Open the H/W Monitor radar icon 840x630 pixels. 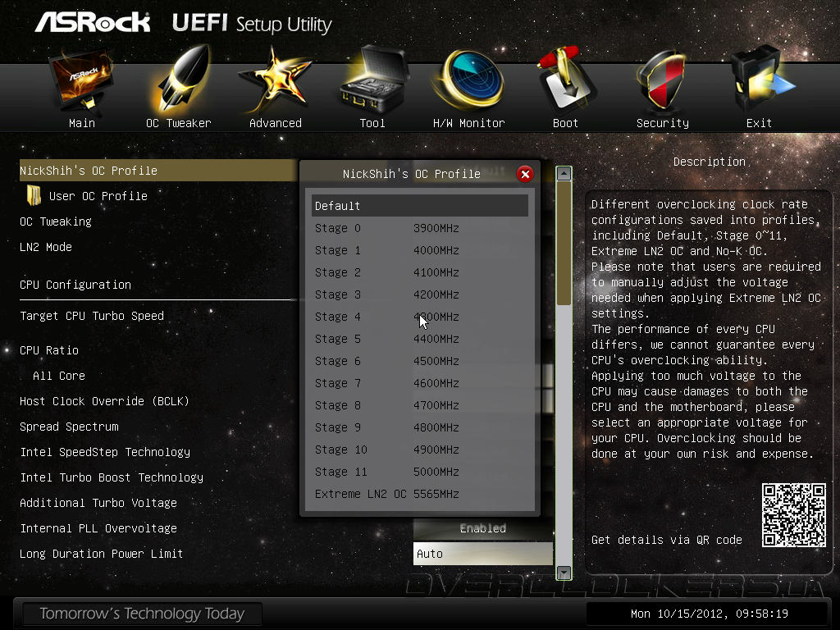(x=470, y=80)
